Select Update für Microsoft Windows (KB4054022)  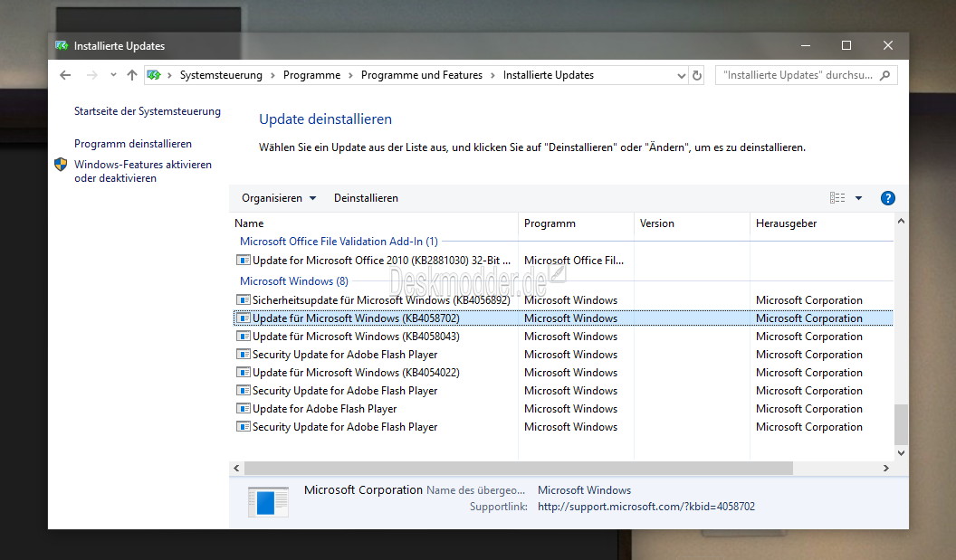tap(564, 373)
